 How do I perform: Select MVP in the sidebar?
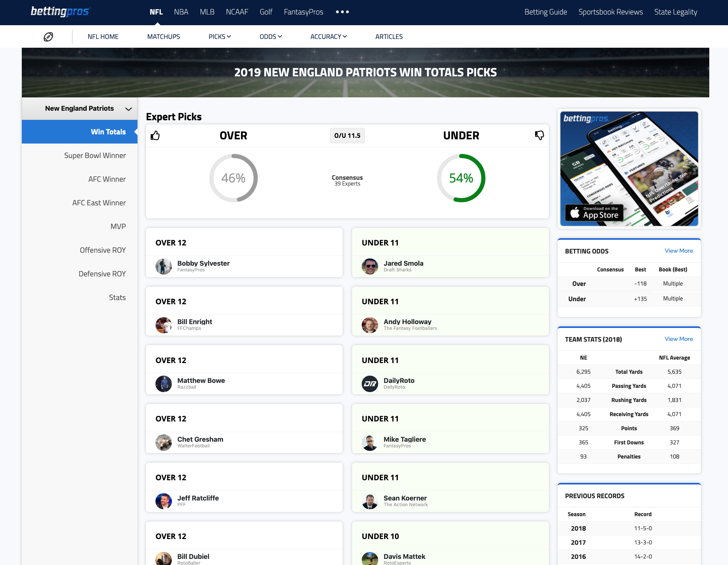tap(118, 226)
